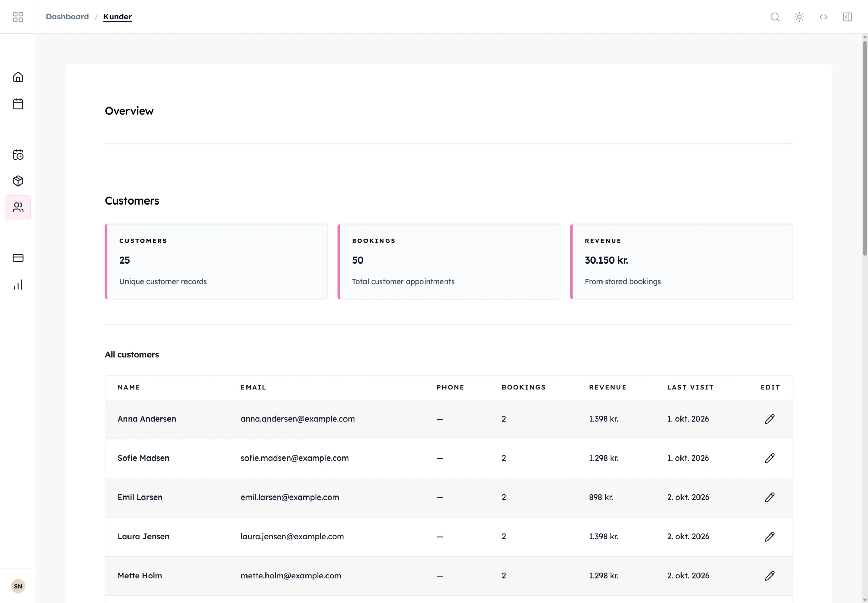Open the calendar-clock schedule sidebar icon
Image resolution: width=868 pixels, height=603 pixels.
click(18, 155)
